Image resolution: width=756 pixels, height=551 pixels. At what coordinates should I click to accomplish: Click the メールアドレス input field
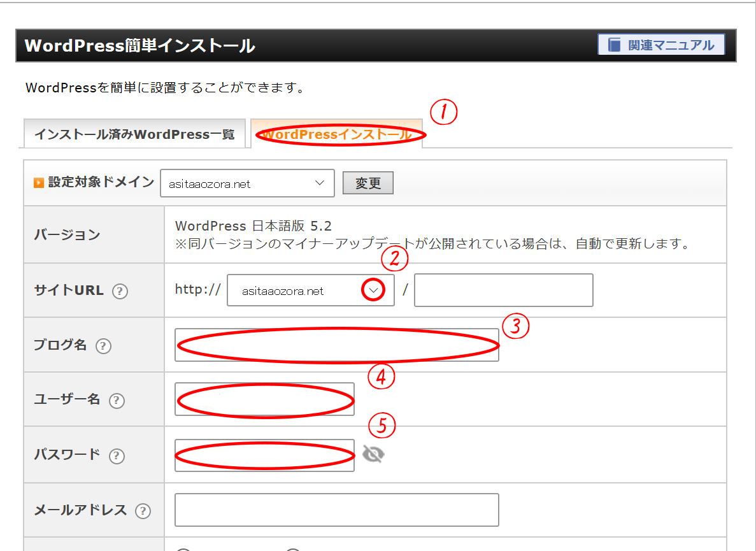[336, 510]
